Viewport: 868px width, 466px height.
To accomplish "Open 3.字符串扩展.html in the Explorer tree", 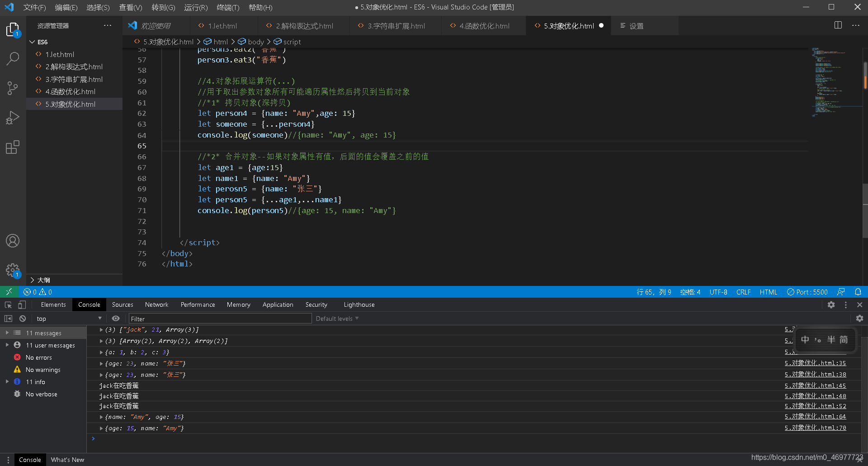I will [74, 79].
